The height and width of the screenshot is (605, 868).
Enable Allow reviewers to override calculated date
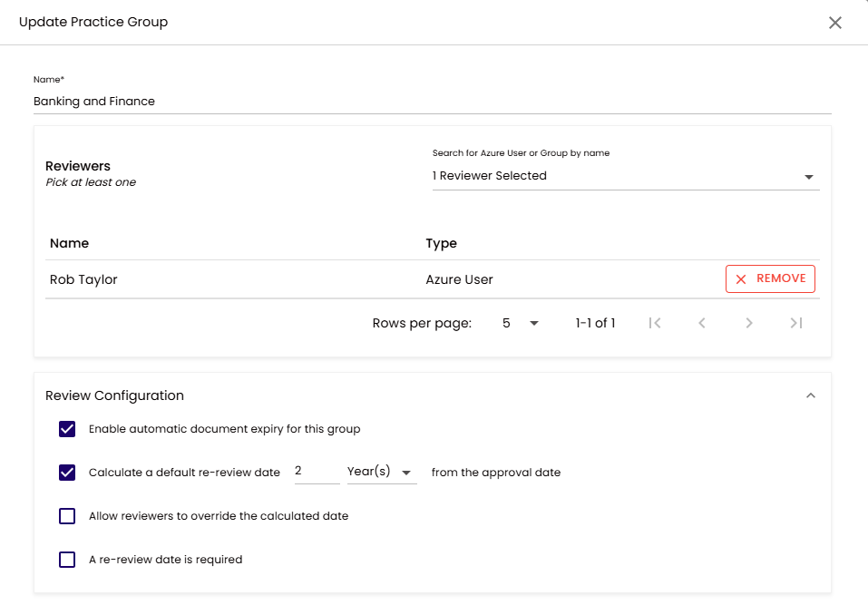coord(67,516)
